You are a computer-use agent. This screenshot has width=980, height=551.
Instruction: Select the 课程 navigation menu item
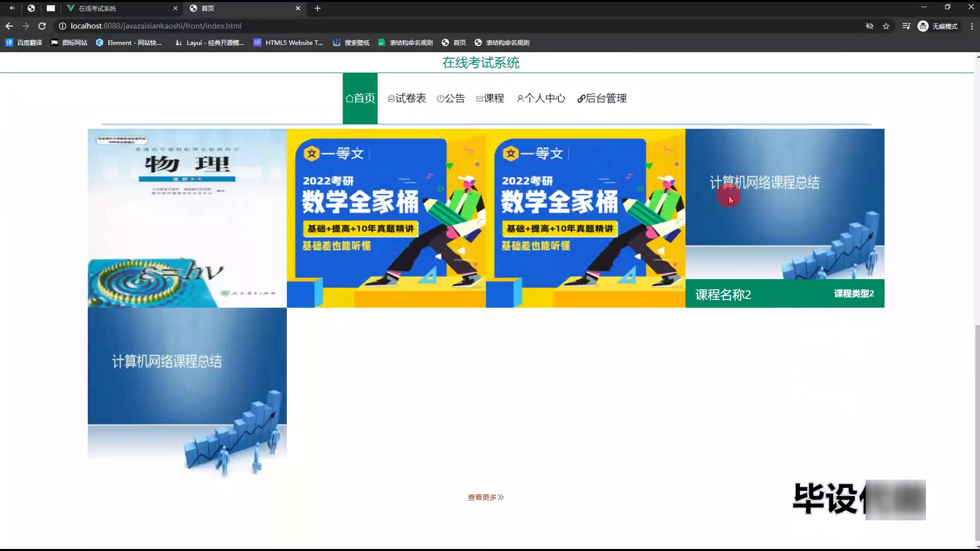click(490, 98)
